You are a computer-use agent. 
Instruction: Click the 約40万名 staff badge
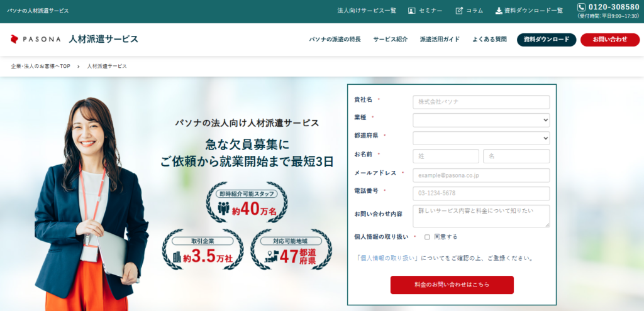click(247, 202)
